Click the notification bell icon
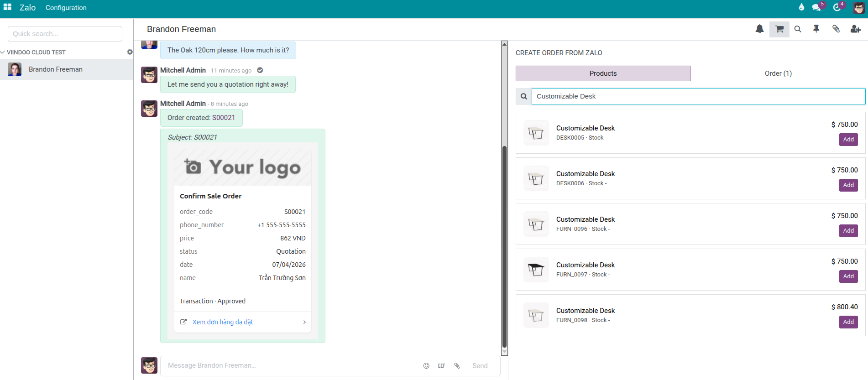 (x=759, y=29)
